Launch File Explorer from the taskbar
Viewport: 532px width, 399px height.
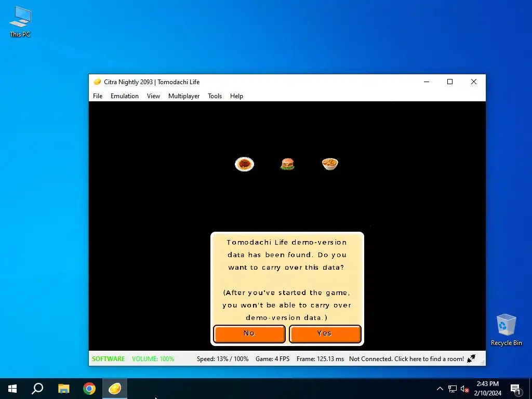[x=63, y=389]
